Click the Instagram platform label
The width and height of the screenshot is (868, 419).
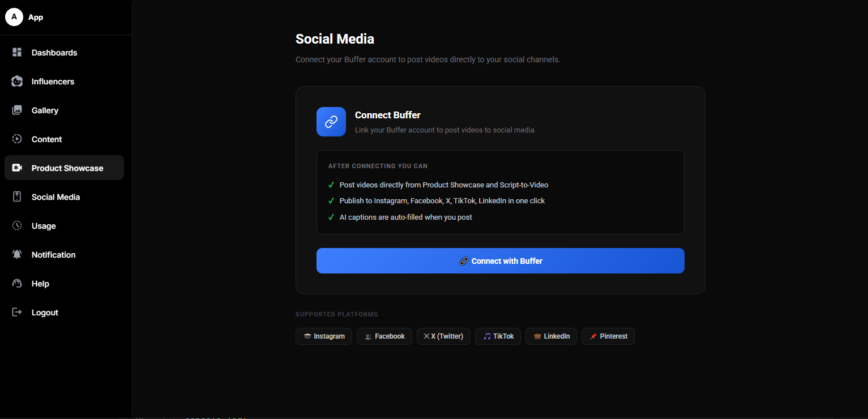click(x=329, y=336)
